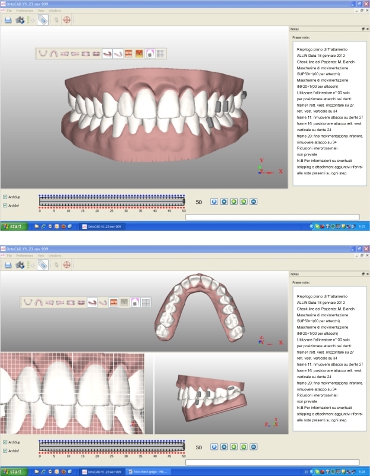Click the Start button on the top taskbar

point(14,226)
